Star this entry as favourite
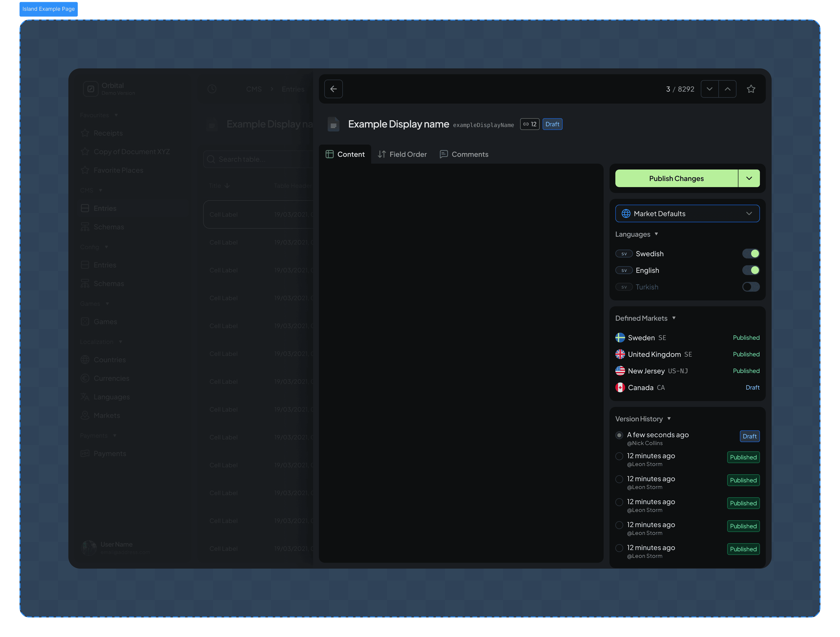The image size is (840, 637). click(751, 89)
